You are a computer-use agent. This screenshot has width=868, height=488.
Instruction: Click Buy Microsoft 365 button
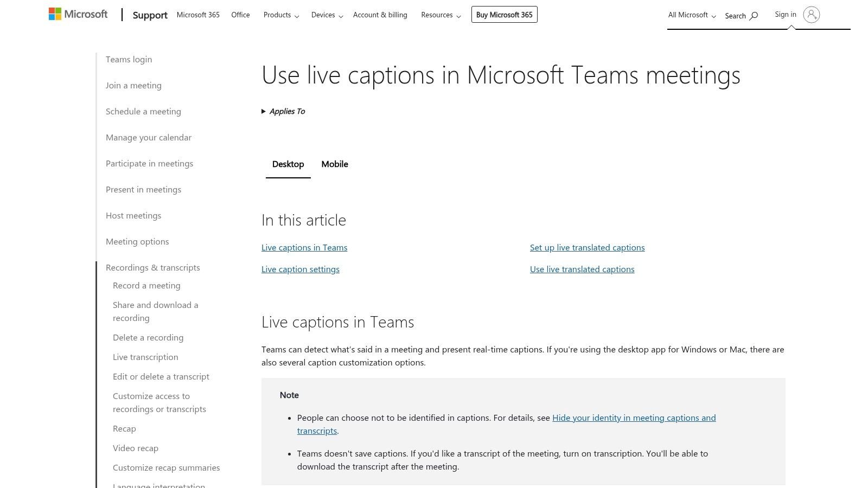click(505, 15)
